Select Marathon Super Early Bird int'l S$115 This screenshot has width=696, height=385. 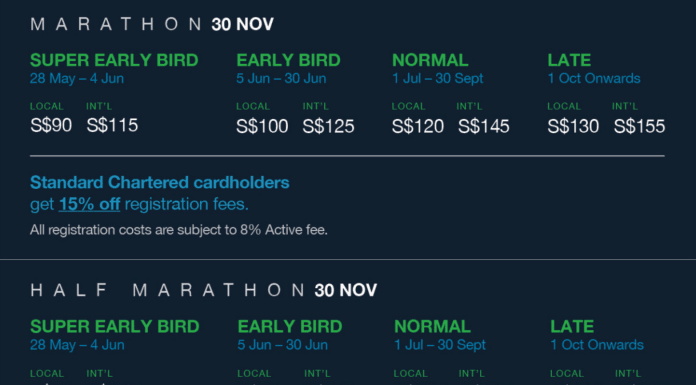[x=112, y=125]
